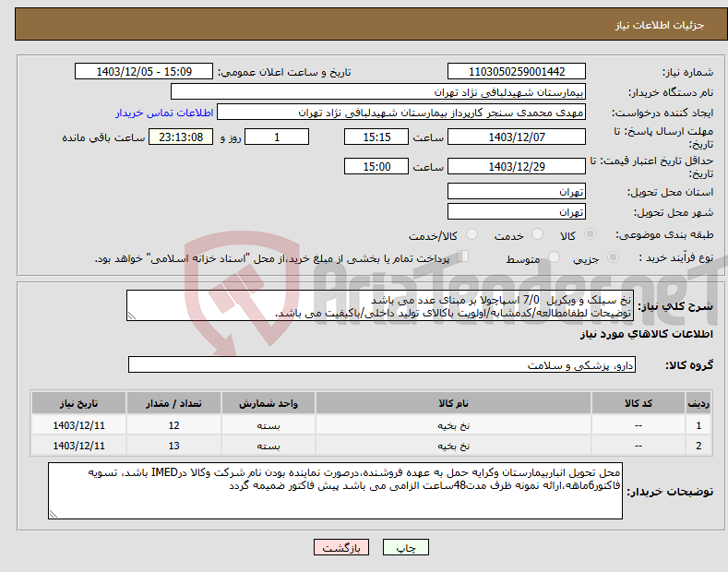Click the بازگشت (back) button
This screenshot has width=728, height=572.
[x=341, y=548]
